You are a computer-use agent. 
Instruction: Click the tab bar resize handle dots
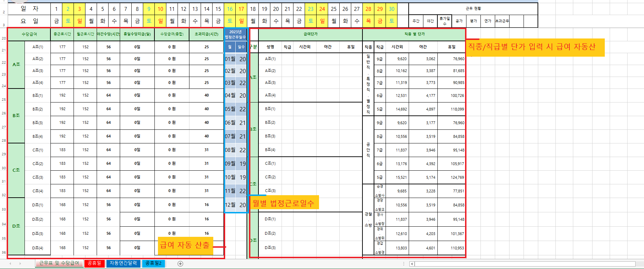(x=404, y=264)
